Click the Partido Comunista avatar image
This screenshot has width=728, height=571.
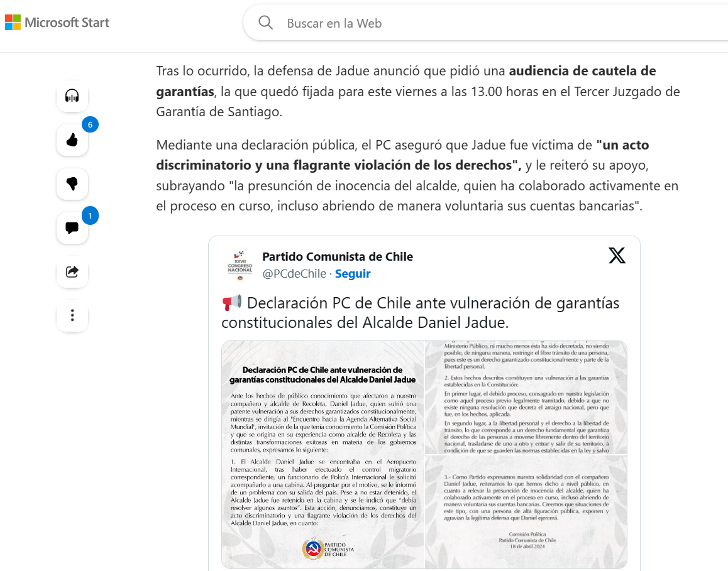[x=240, y=265]
